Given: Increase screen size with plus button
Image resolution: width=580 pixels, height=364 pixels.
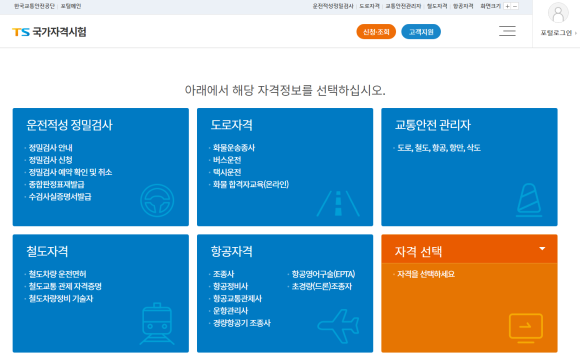Looking at the screenshot, I should [x=508, y=6].
